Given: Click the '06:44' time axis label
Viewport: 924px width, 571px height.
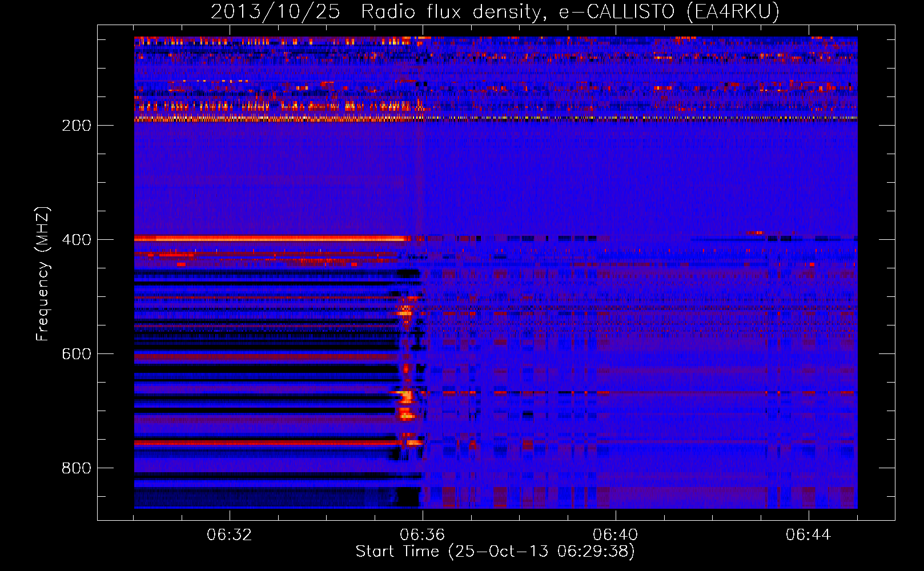Looking at the screenshot, I should (x=809, y=535).
